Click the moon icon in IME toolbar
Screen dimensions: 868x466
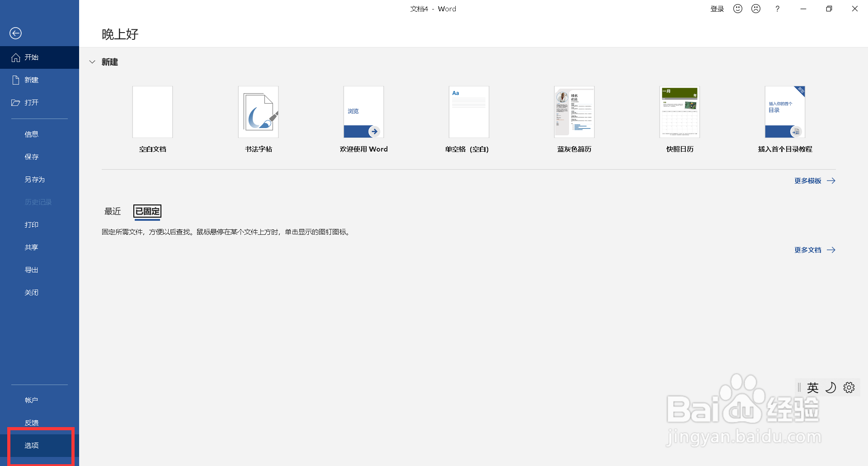tap(831, 388)
